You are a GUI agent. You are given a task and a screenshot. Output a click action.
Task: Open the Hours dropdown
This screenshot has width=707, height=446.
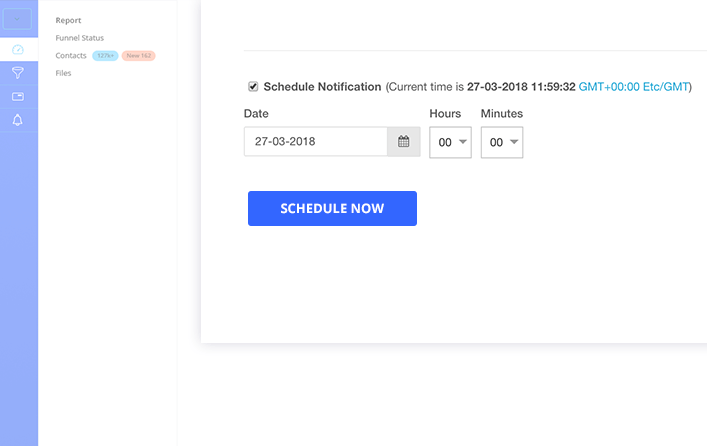[x=450, y=142]
